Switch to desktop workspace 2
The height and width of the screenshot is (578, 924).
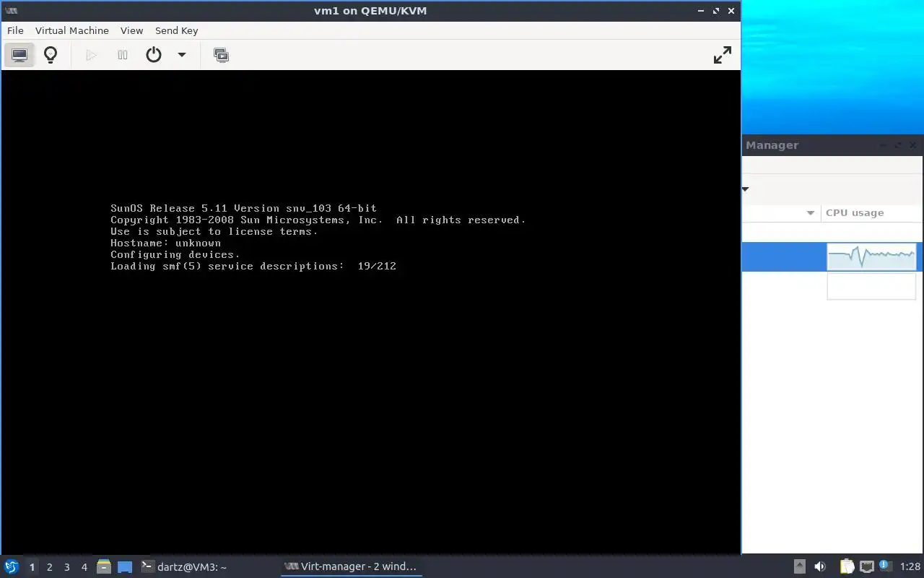tap(49, 567)
